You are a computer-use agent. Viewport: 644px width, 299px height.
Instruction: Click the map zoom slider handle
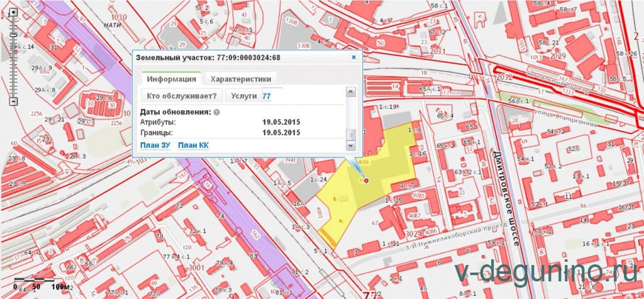pyautogui.click(x=13, y=37)
